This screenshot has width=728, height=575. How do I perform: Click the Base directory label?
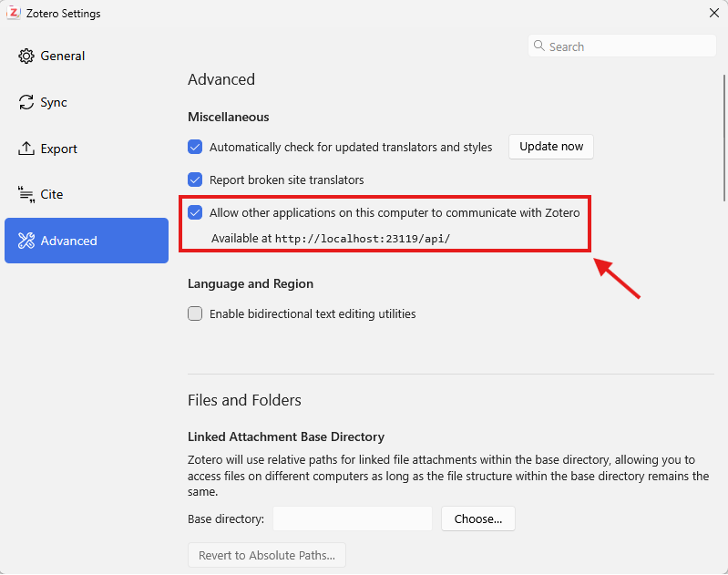coord(226,519)
